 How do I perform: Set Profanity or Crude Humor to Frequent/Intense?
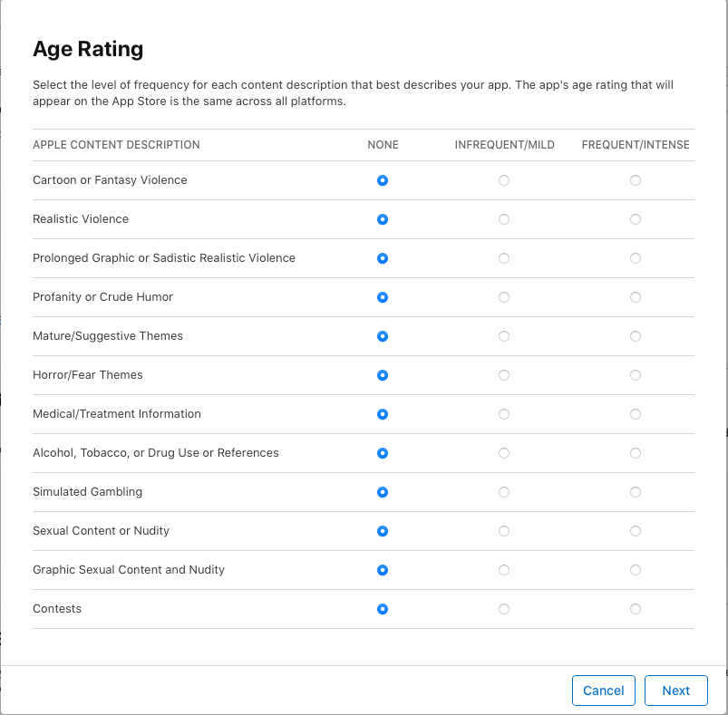(x=636, y=297)
